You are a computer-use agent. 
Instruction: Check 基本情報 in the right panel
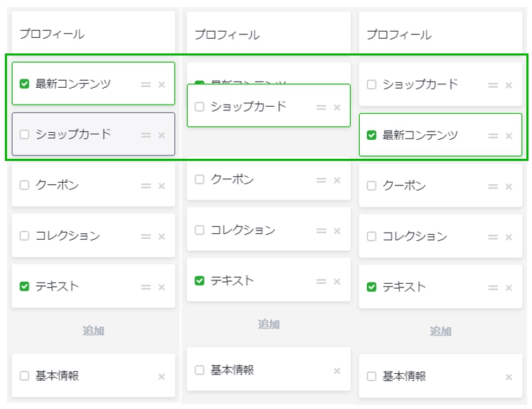pyautogui.click(x=372, y=376)
